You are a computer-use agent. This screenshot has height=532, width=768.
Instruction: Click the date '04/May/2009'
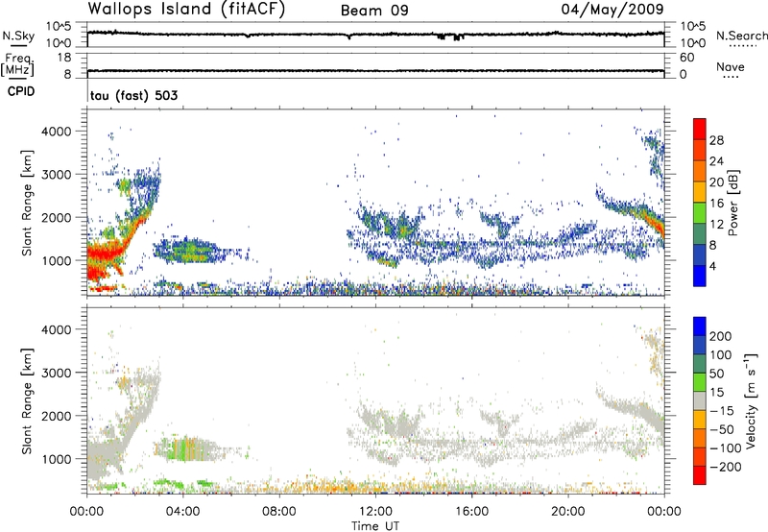pos(612,9)
